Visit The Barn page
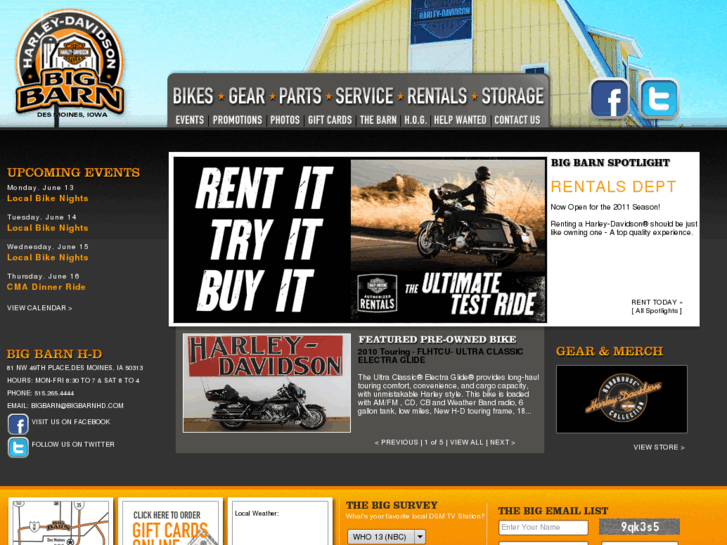The height and width of the screenshot is (545, 727). pyautogui.click(x=378, y=120)
